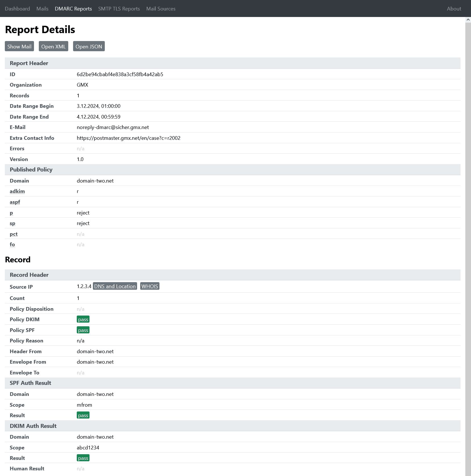The width and height of the screenshot is (471, 476).
Task: Click the aspf abbreviation label
Action: click(15, 202)
